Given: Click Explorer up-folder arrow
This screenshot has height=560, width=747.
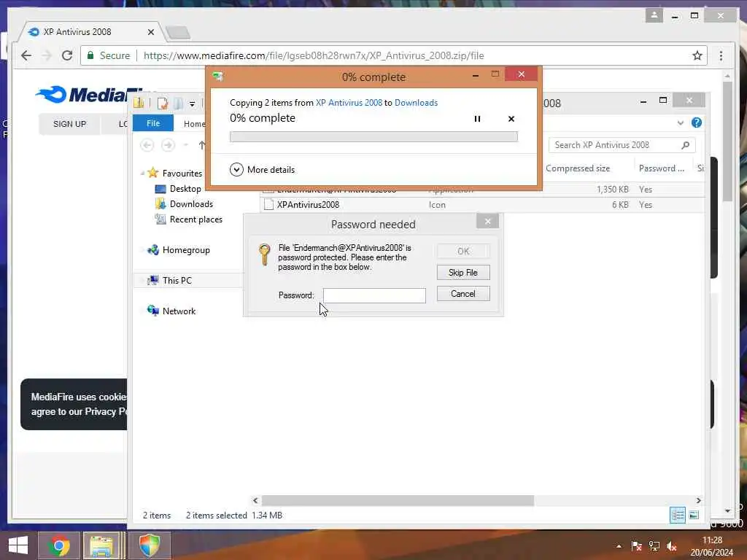Looking at the screenshot, I should click(x=202, y=145).
